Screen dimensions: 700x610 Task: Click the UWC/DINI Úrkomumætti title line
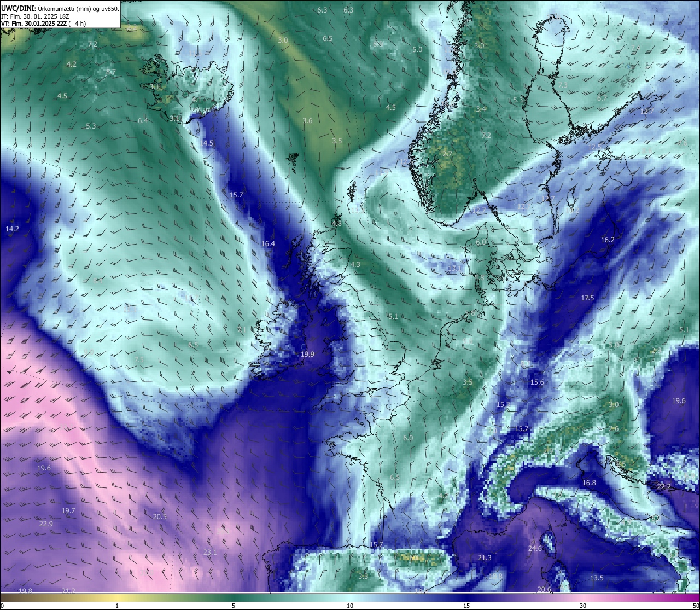pos(60,8)
